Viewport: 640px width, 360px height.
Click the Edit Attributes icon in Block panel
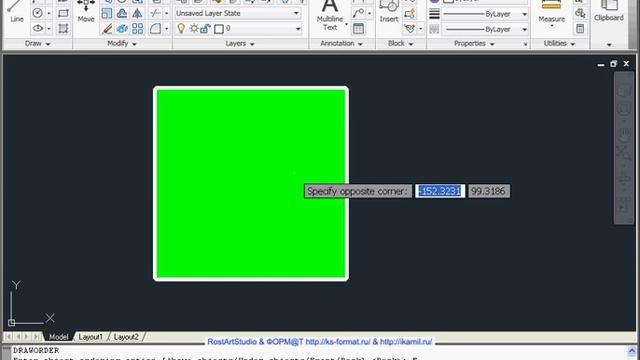click(409, 29)
